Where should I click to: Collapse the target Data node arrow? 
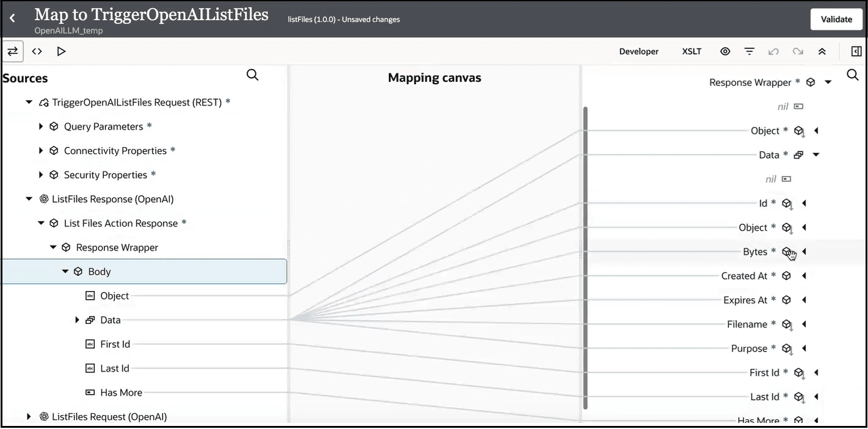816,155
